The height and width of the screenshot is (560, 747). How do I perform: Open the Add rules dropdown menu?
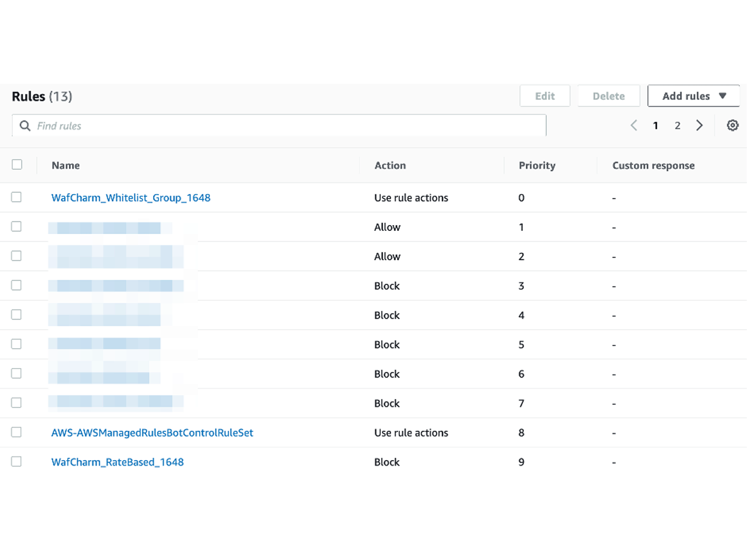point(693,96)
